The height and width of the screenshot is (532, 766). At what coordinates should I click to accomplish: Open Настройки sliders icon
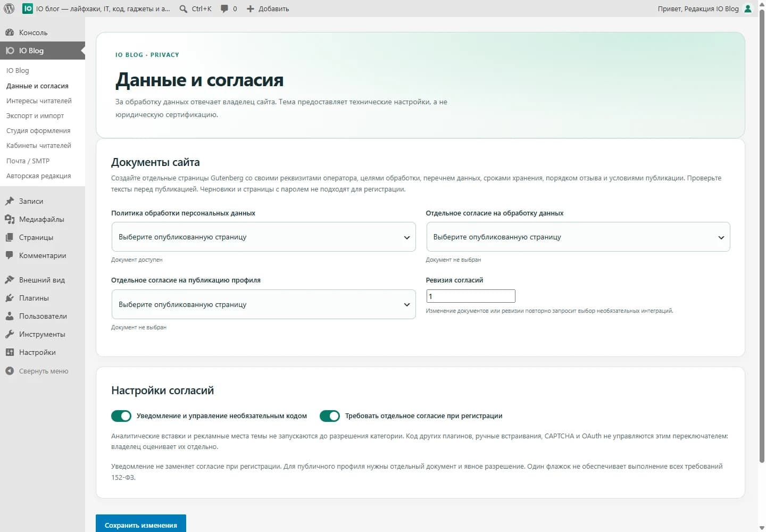click(x=10, y=352)
